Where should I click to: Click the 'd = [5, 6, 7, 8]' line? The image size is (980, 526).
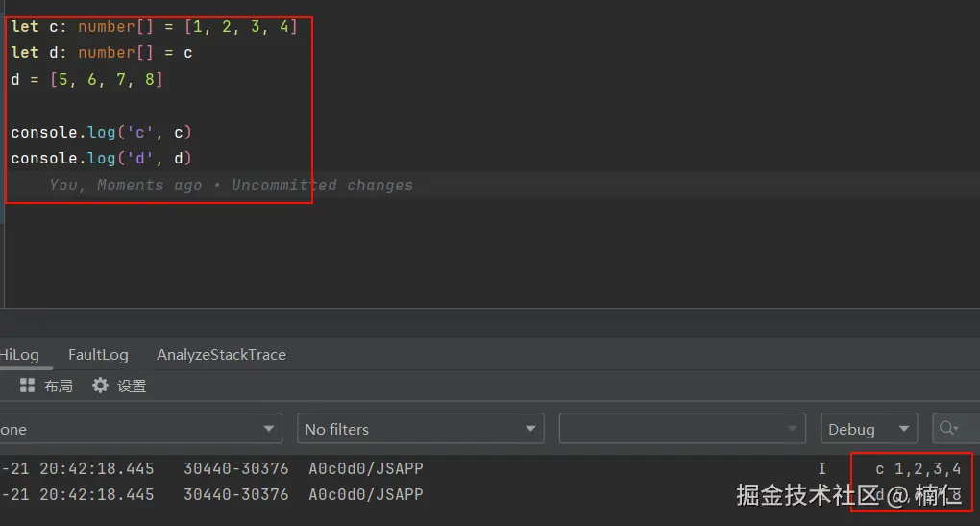pyautogui.click(x=86, y=80)
